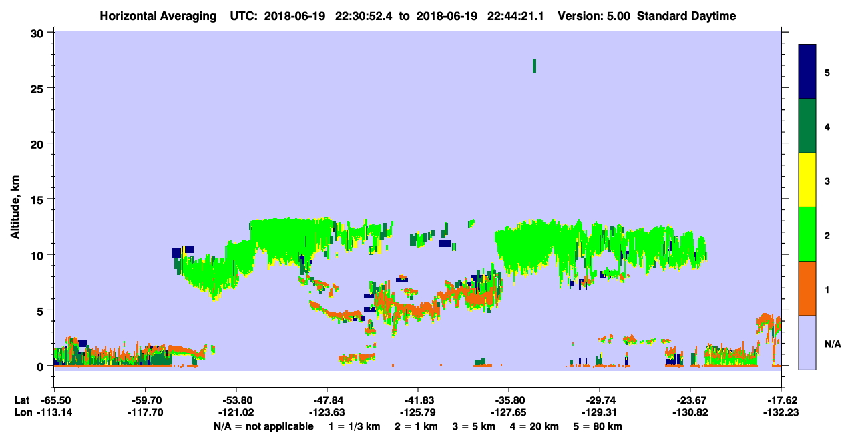This screenshot has width=868, height=445.
Task: Click the 'Lat' row label
Action: tap(22, 400)
